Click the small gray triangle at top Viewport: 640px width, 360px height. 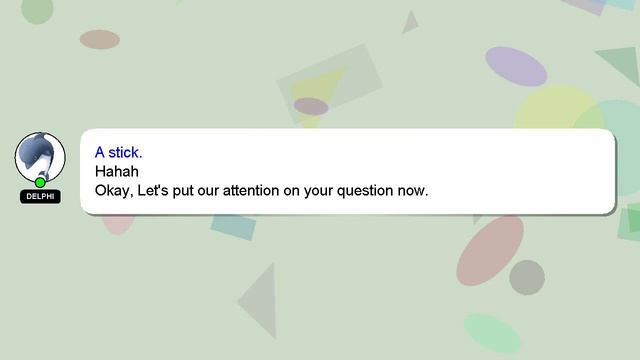[x=410, y=22]
